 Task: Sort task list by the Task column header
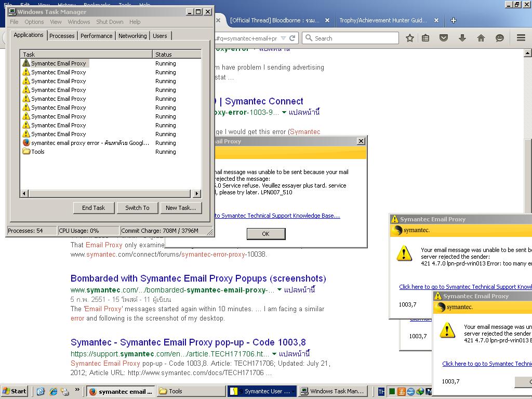pyautogui.click(x=87, y=54)
